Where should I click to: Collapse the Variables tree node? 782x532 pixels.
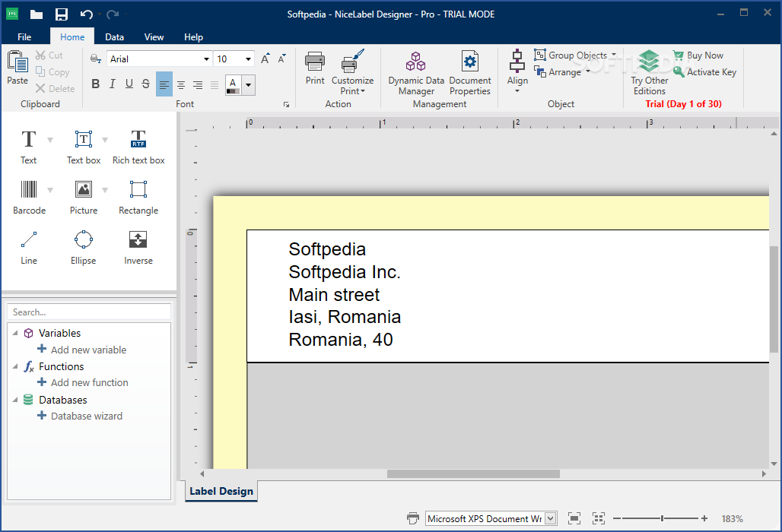coord(15,333)
